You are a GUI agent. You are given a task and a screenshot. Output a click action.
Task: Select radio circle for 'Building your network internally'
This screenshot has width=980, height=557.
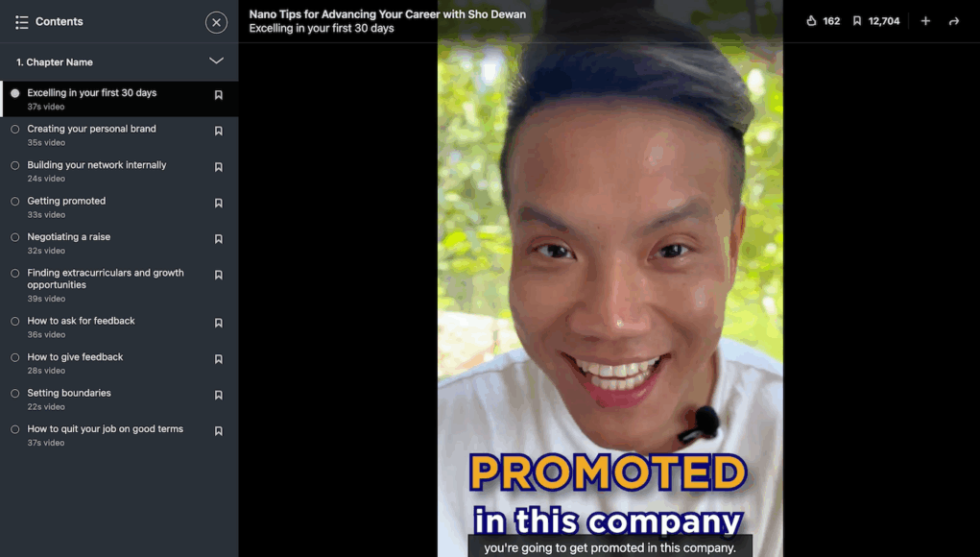click(15, 166)
